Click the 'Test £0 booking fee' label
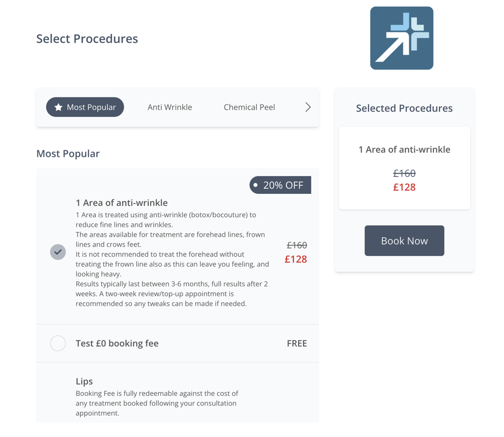 pyautogui.click(x=117, y=343)
